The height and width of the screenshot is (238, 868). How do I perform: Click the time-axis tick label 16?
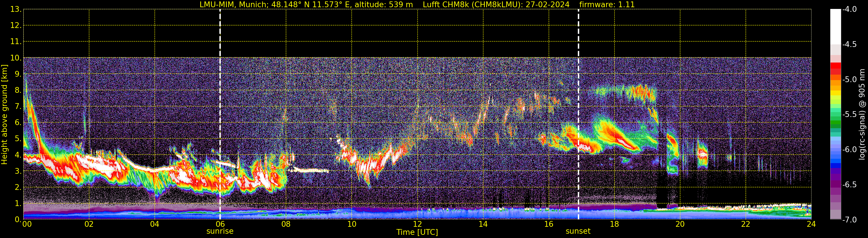pyautogui.click(x=548, y=224)
